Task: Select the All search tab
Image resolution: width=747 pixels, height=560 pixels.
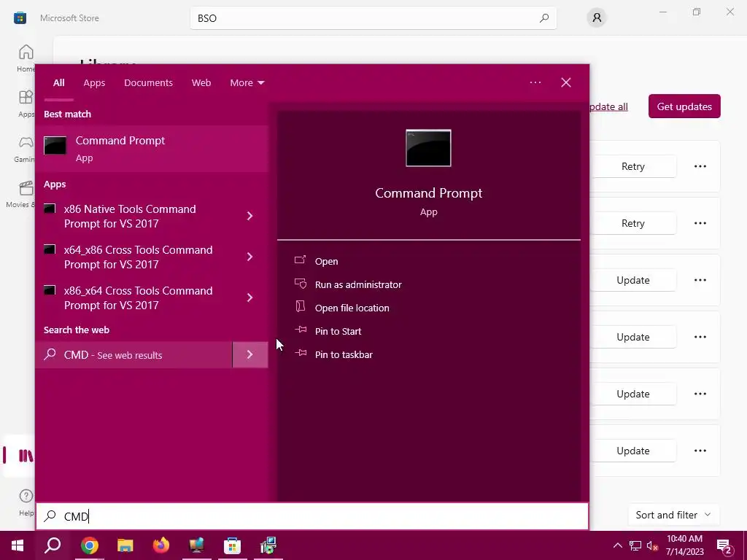Action: point(58,83)
